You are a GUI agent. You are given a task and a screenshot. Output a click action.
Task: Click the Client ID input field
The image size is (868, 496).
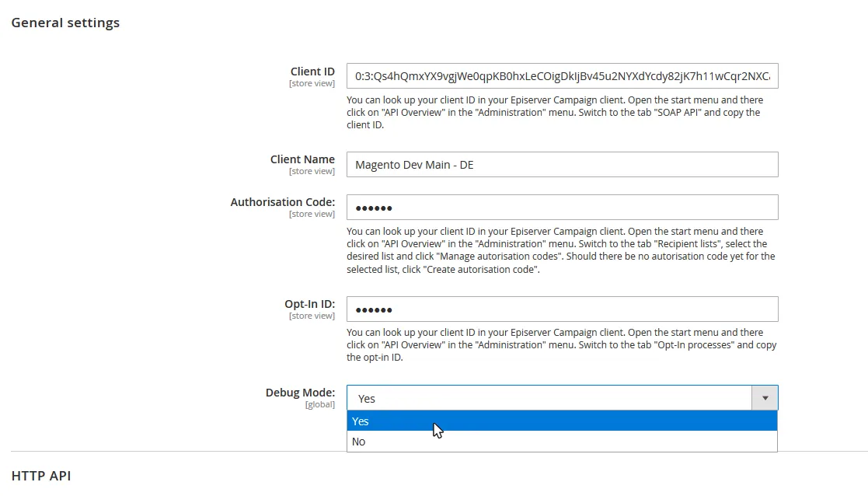pos(563,76)
